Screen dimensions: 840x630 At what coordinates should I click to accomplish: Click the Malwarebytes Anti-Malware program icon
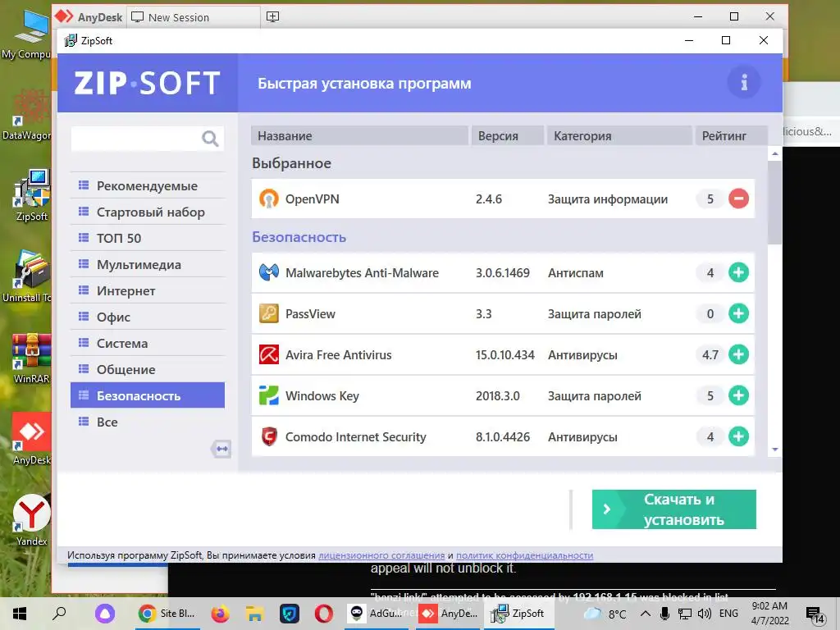[x=269, y=272]
